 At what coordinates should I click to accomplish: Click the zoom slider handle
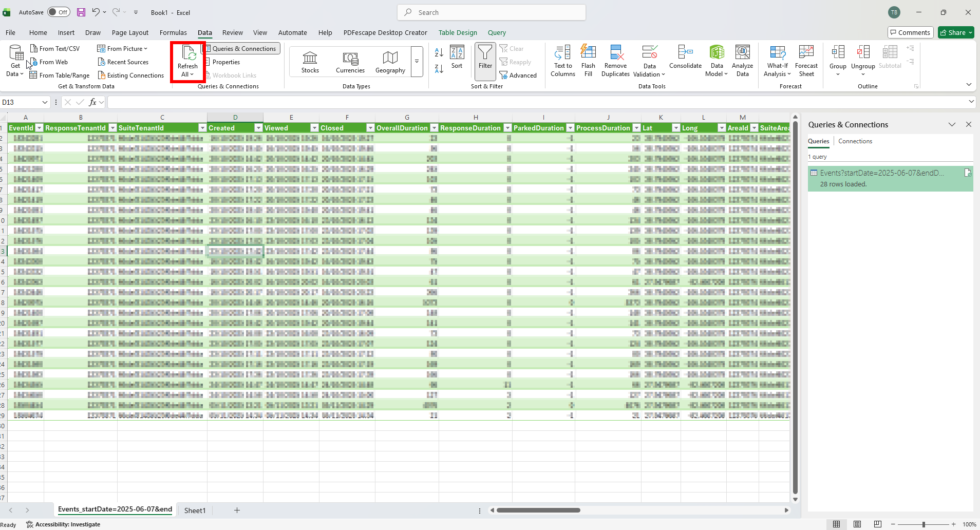pyautogui.click(x=924, y=524)
